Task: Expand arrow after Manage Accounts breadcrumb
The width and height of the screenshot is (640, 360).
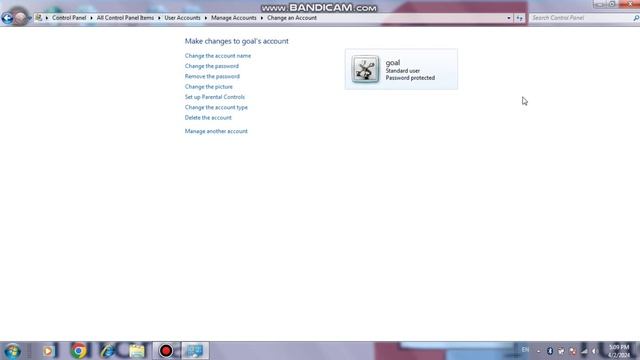Action: point(262,18)
